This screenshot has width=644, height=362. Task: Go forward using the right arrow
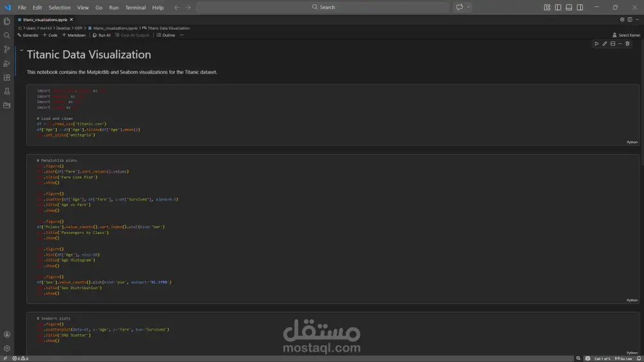tap(188, 7)
